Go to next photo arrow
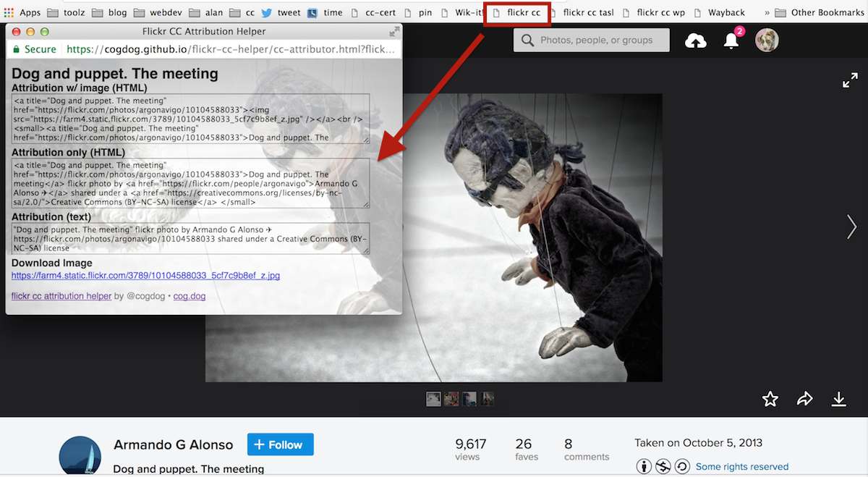 (x=851, y=227)
